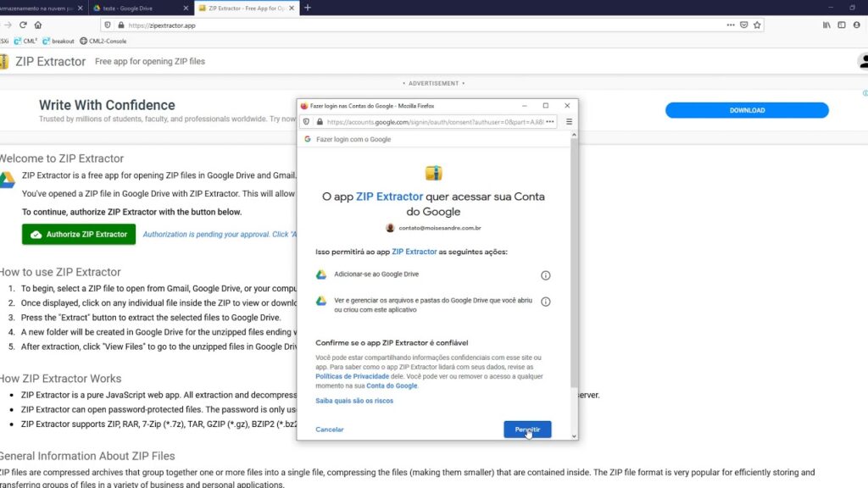Viewport: 868px width, 488px height.
Task: Close the teste - Google Drive tab
Action: (186, 8)
